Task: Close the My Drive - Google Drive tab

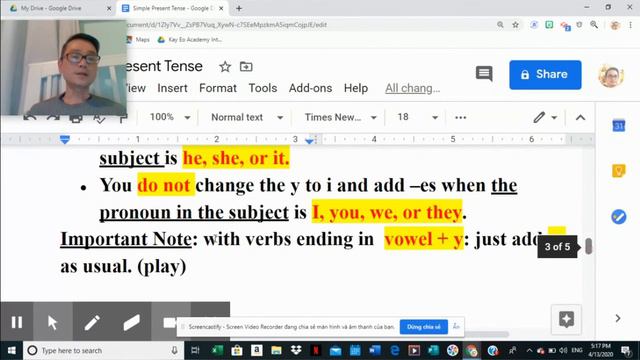Action: click(109, 8)
